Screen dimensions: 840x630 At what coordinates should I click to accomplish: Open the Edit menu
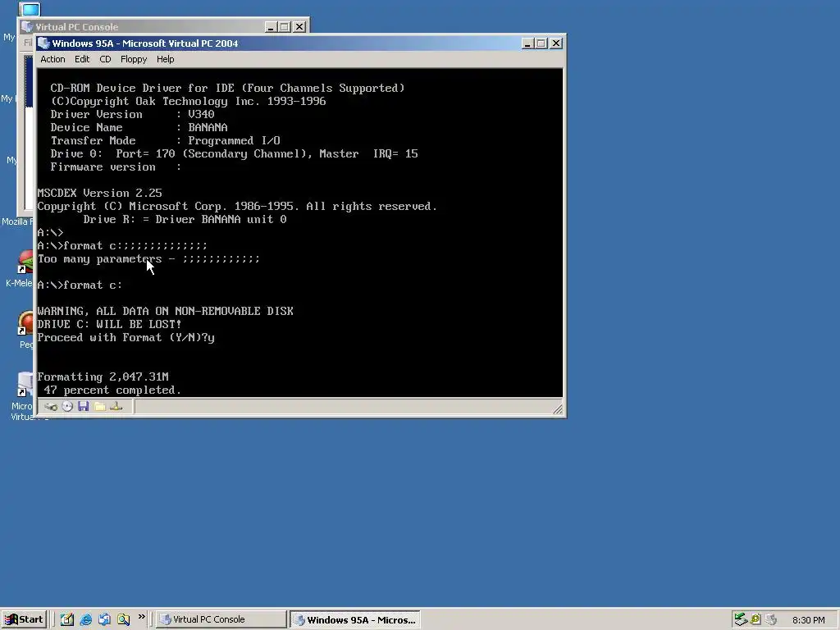tap(82, 59)
